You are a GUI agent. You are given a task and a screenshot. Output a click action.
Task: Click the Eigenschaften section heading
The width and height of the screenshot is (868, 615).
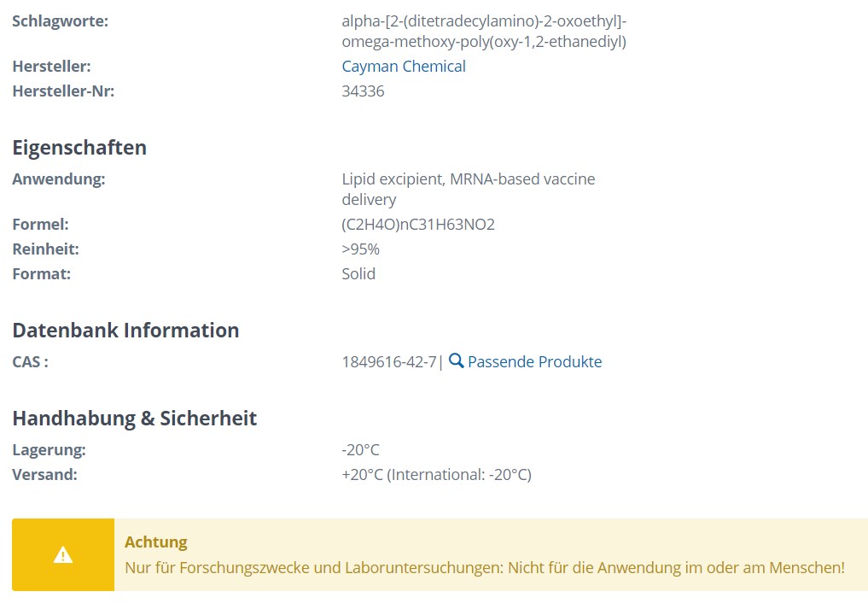pyautogui.click(x=79, y=148)
